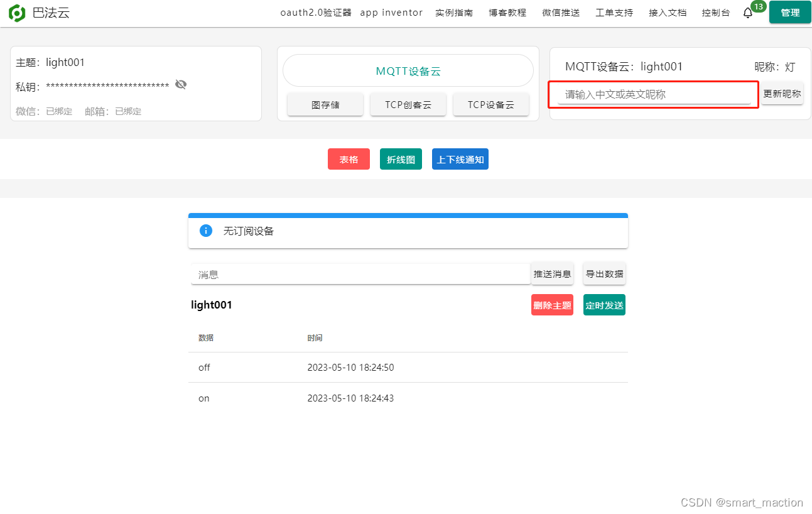The image size is (812, 514).
Task: Click the red 删除主题 button
Action: click(x=552, y=305)
